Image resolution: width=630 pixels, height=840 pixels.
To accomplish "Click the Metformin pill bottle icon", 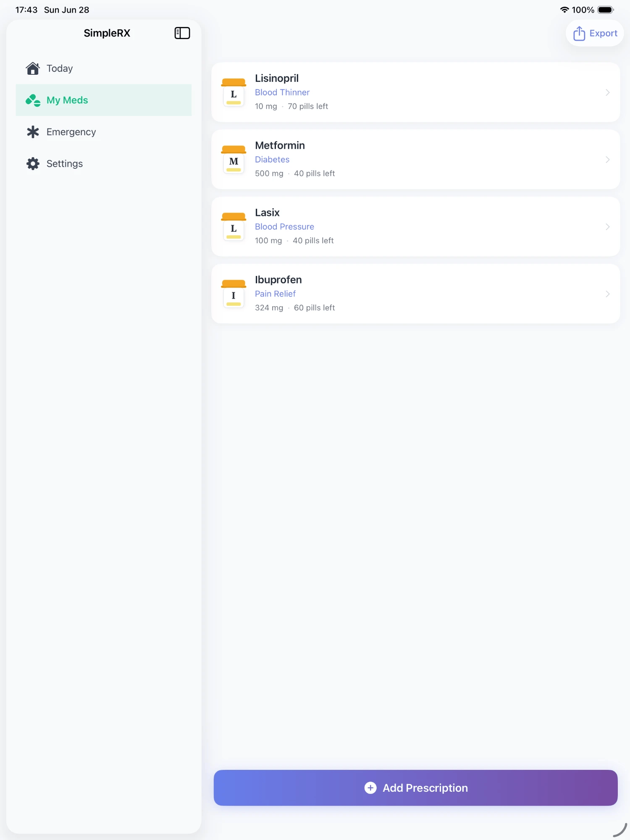I will click(x=234, y=160).
